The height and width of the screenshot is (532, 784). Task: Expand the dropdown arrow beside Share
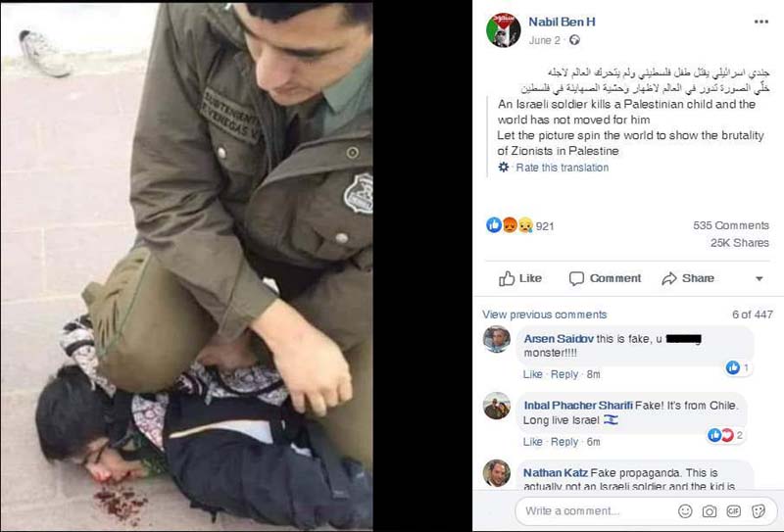[759, 278]
